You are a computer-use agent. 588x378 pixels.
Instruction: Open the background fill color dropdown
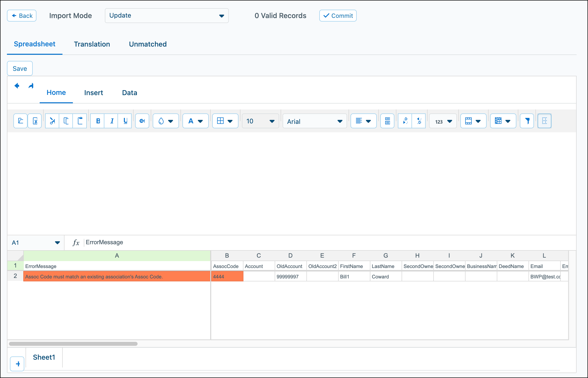point(166,121)
